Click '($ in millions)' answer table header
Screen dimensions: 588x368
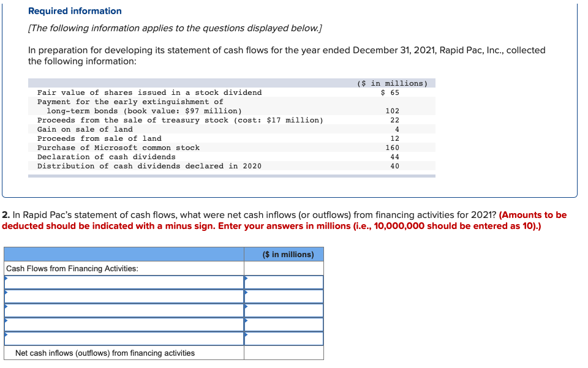click(288, 255)
